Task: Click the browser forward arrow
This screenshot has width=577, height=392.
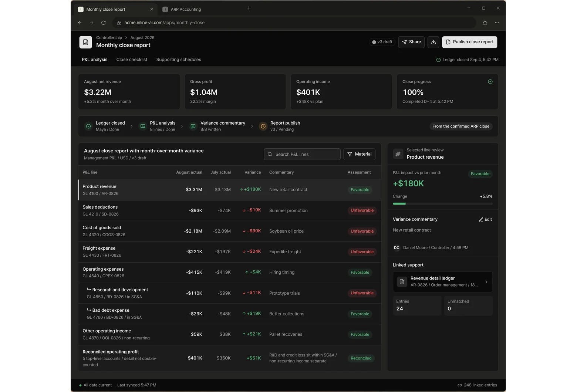Action: pyautogui.click(x=92, y=23)
